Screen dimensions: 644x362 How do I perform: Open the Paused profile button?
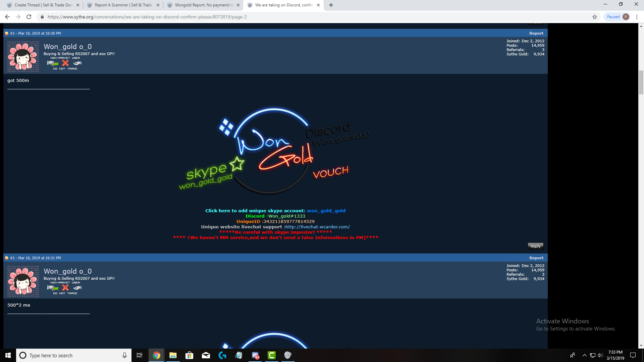click(618, 17)
